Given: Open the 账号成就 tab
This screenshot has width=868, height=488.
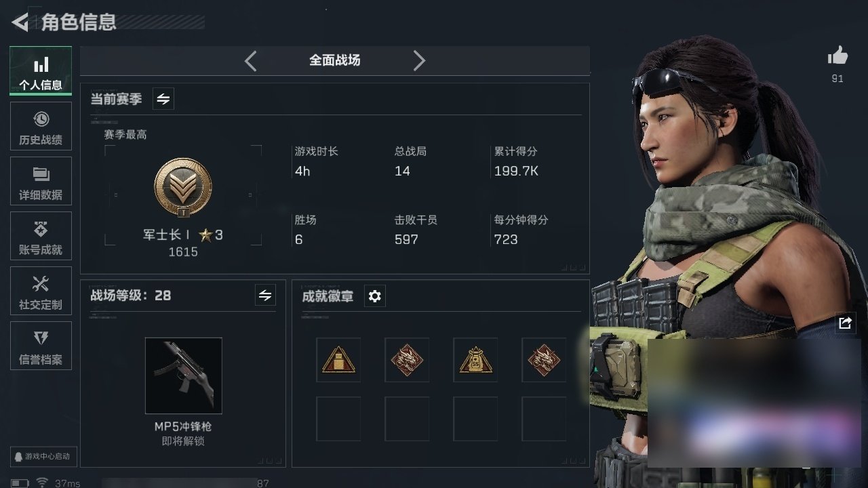Looking at the screenshot, I should coord(41,236).
